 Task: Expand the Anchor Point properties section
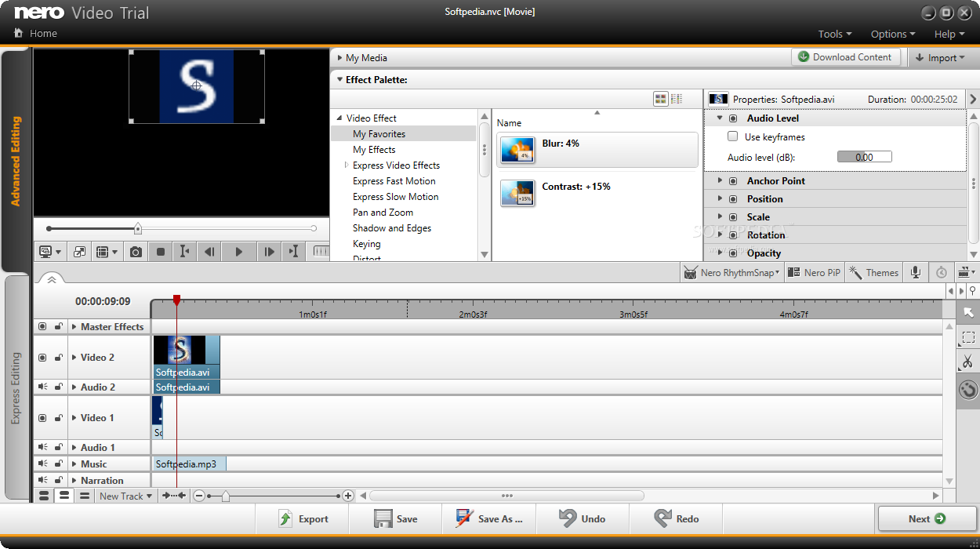click(720, 180)
